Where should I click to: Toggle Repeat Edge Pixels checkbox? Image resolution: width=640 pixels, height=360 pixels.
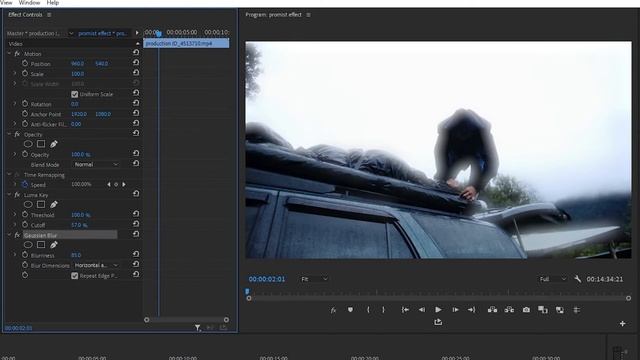pos(75,276)
